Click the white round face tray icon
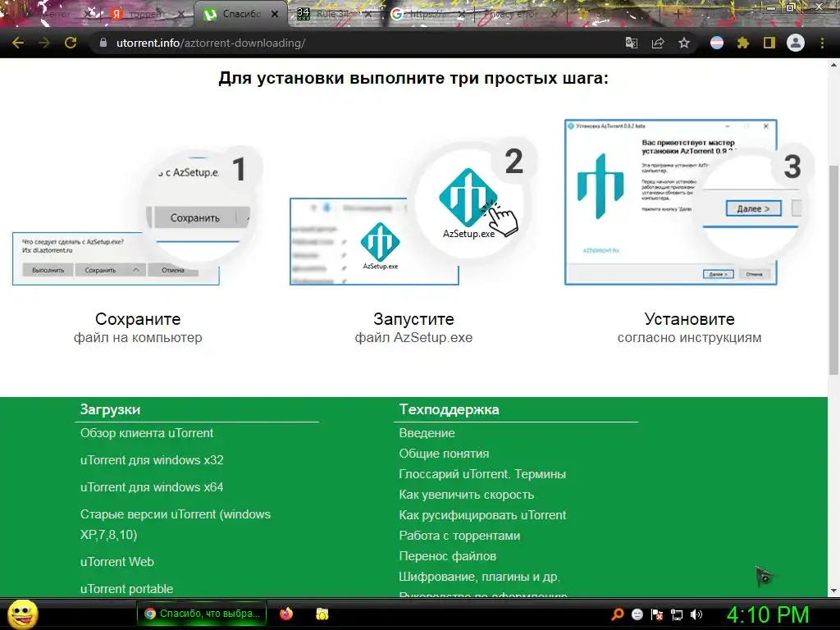 click(x=637, y=614)
